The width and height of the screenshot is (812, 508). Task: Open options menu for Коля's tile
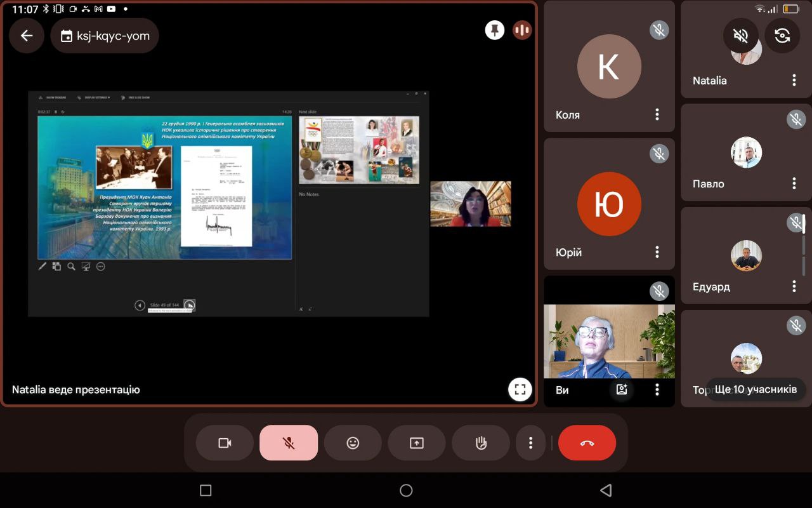657,114
